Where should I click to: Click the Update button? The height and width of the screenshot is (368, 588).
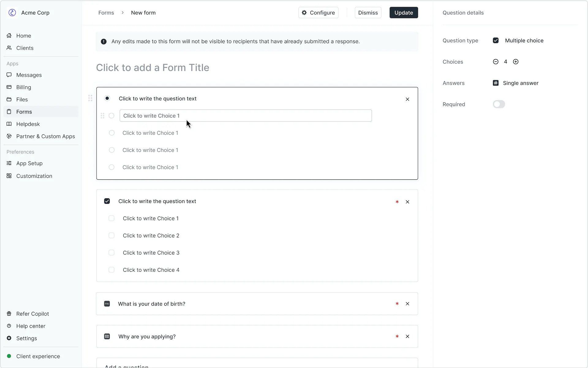tap(404, 13)
